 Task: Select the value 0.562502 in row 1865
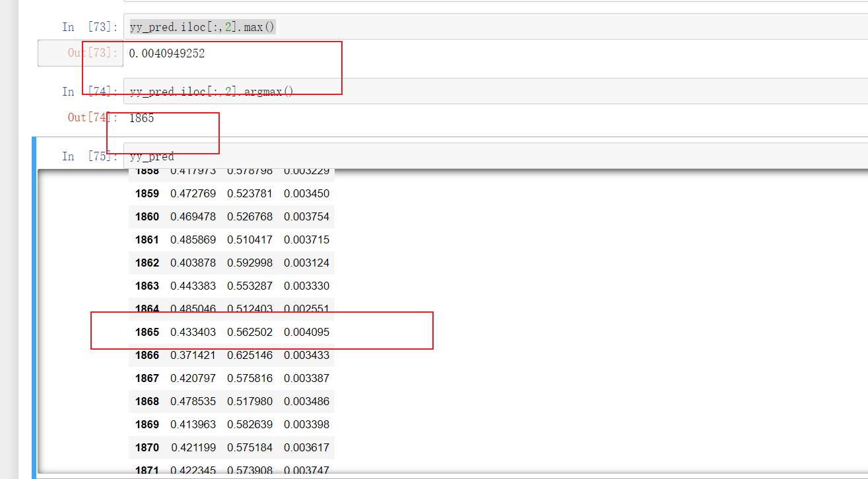248,332
